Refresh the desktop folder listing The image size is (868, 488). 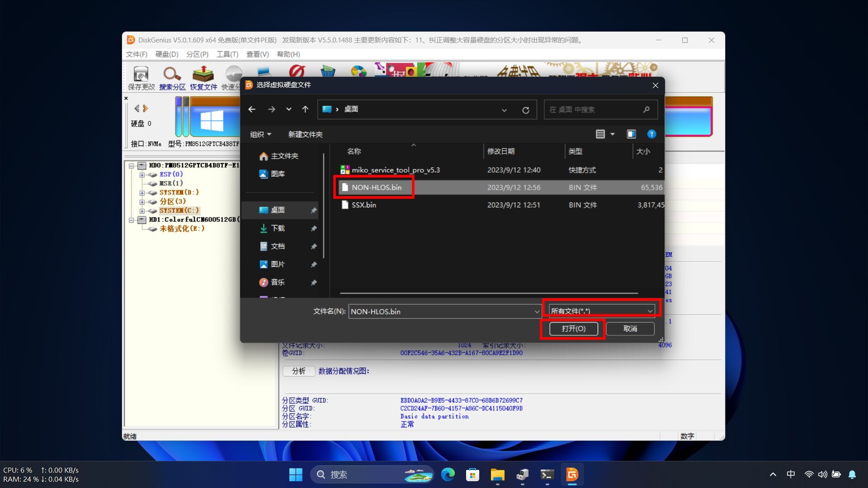click(525, 110)
